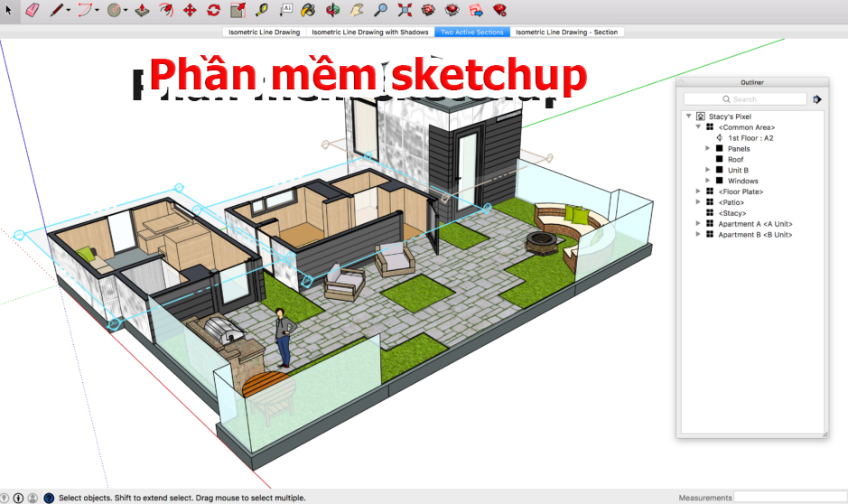Click the Outliner panel title bar
The image size is (848, 504).
(x=752, y=82)
